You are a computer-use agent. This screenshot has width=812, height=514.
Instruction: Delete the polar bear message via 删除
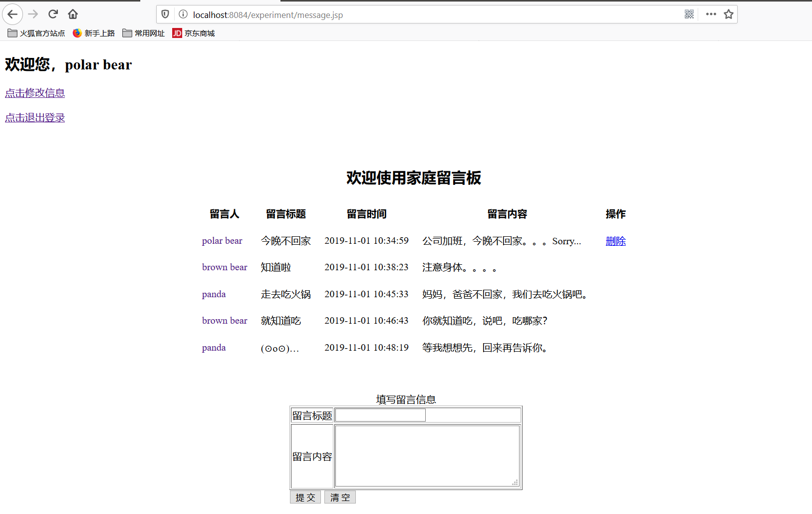click(x=615, y=241)
